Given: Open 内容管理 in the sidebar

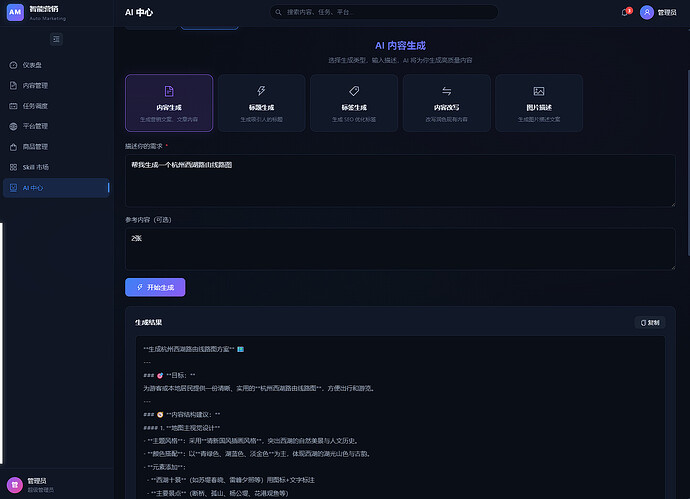Looking at the screenshot, I should (56, 85).
